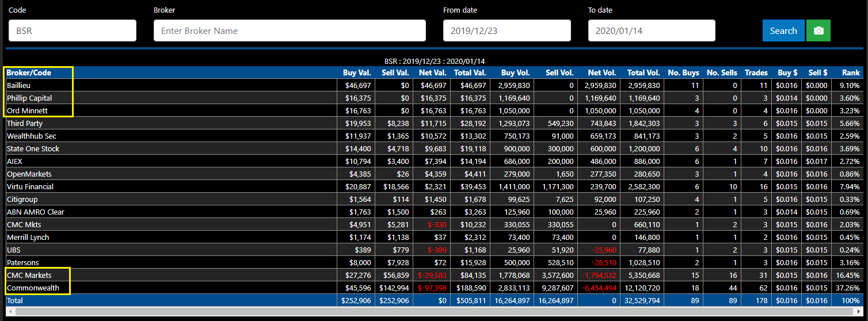Sort by No. Sells column header

click(722, 72)
